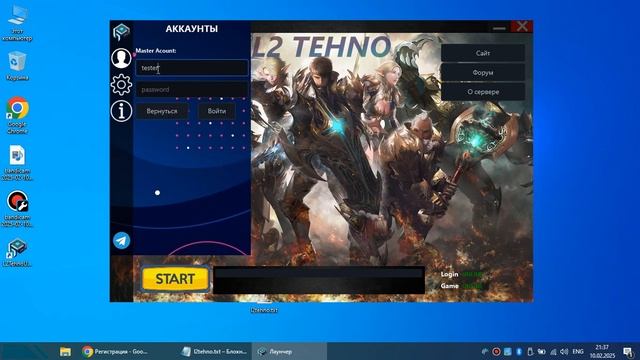Click the Bandicam recording tray icon
The width and height of the screenshot is (640, 360).
click(x=496, y=351)
